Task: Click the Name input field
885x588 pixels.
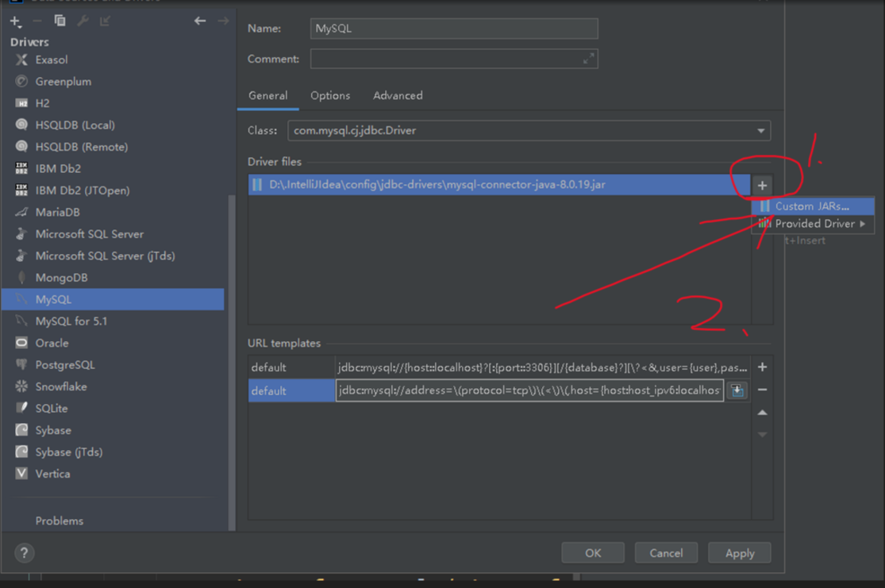Action: tap(454, 29)
